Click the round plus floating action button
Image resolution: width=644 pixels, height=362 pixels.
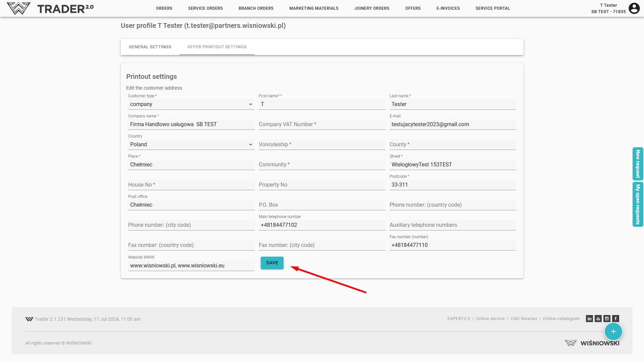613,331
